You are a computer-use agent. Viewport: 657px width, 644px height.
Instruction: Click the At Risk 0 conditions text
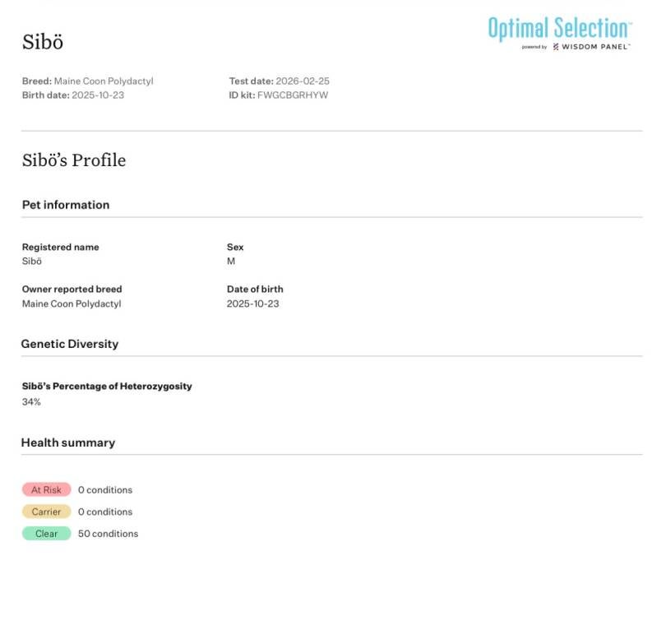tap(105, 489)
